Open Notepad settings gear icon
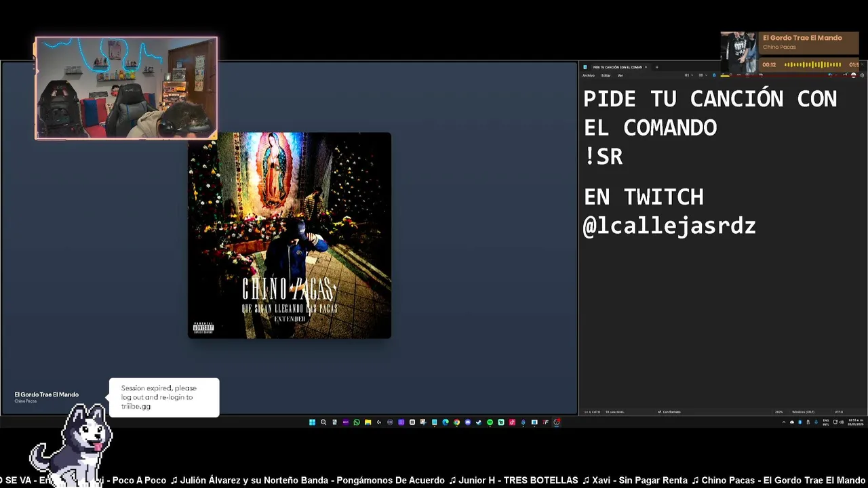Viewport: 868px width, 488px height. click(862, 75)
